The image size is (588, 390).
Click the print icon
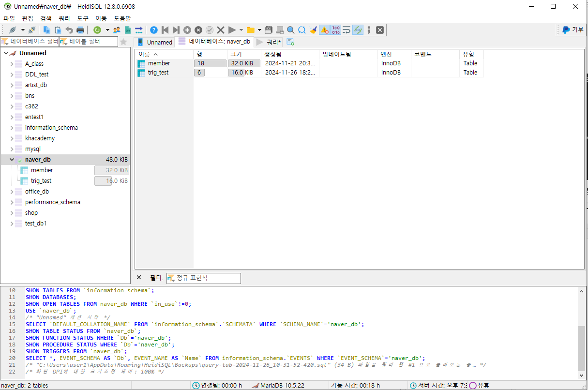80,30
